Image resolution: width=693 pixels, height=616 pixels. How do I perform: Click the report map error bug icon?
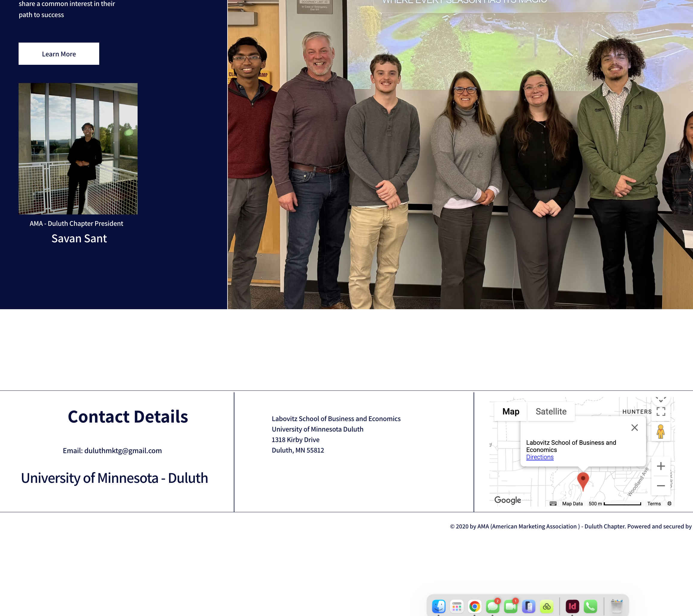(x=669, y=503)
